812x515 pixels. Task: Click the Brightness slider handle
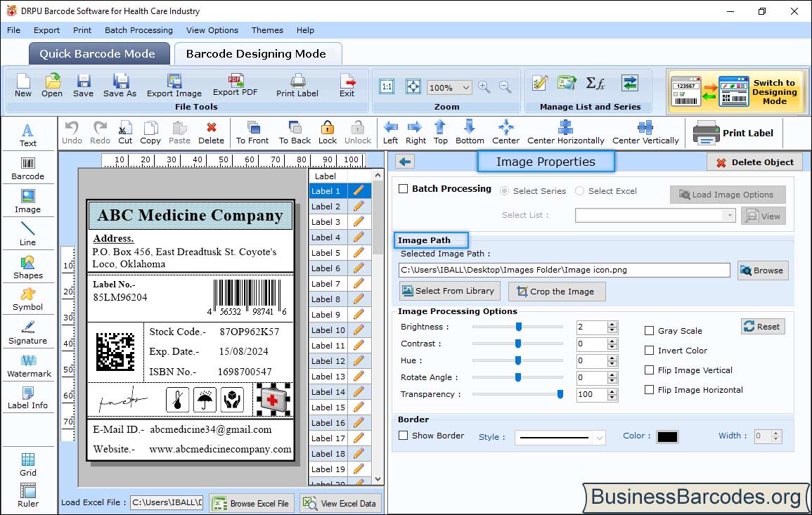tap(518, 327)
